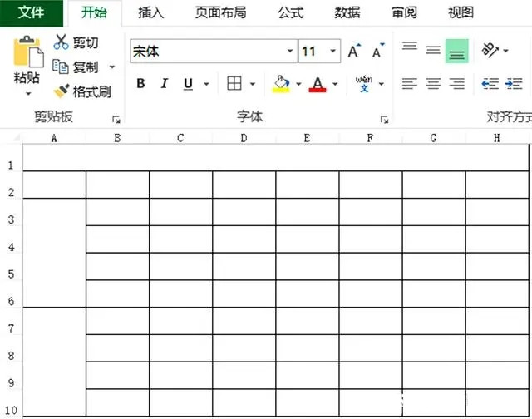Select column D header
The width and height of the screenshot is (532, 419).
[244, 138]
